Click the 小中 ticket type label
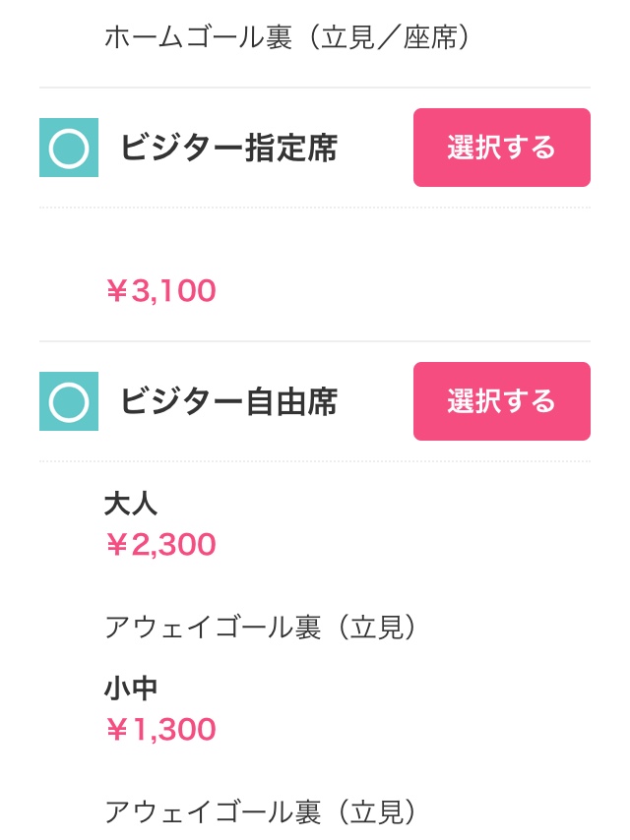The width and height of the screenshot is (630, 840). (131, 689)
